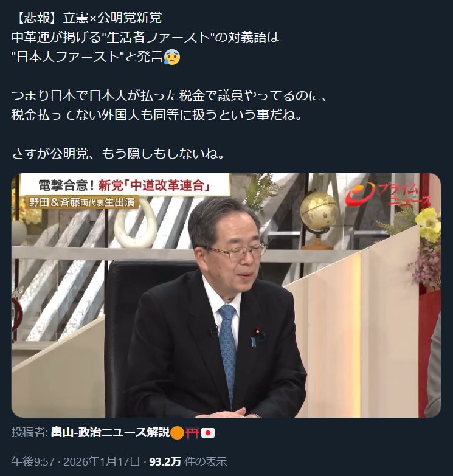Open the 93.2万 件の表示 view count
The width and height of the screenshot is (453, 476).
pos(188,462)
